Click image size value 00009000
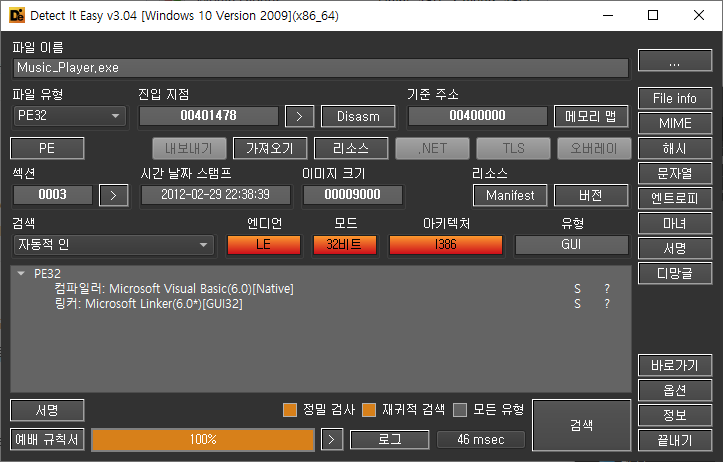Image resolution: width=723 pixels, height=462 pixels. pos(352,195)
